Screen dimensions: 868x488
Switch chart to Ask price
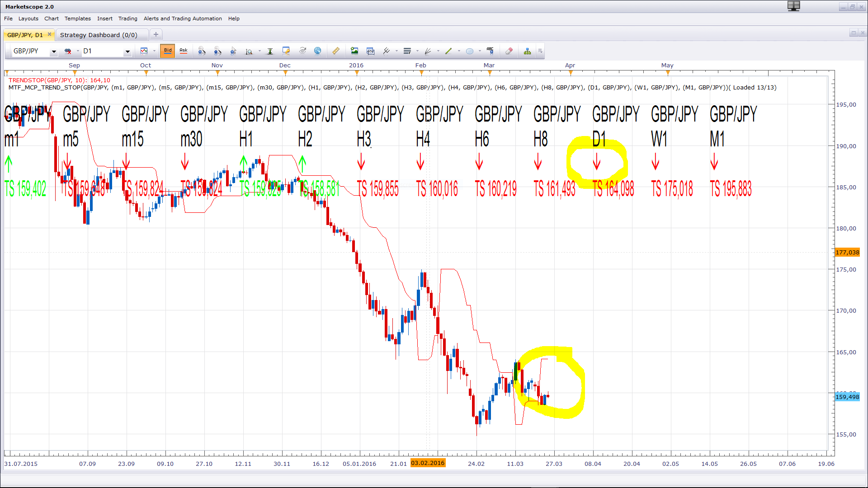(184, 51)
